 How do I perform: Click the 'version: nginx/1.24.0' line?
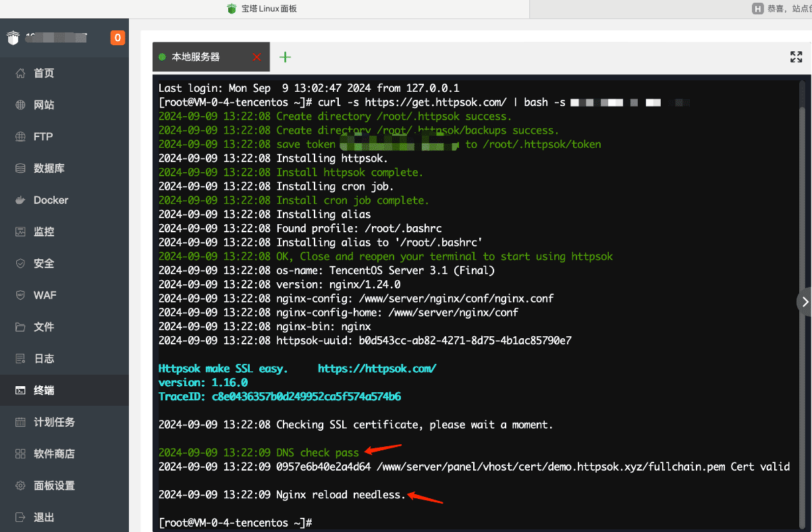(279, 285)
